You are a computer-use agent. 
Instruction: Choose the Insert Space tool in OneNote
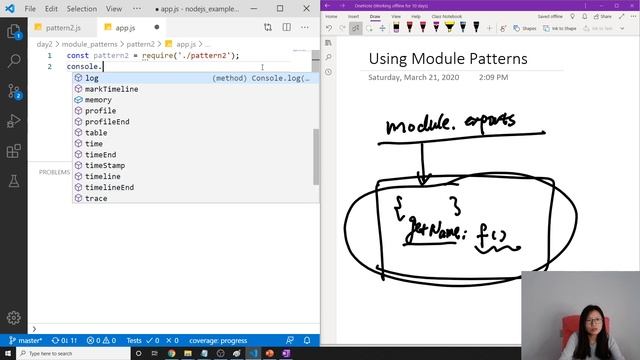point(382,28)
